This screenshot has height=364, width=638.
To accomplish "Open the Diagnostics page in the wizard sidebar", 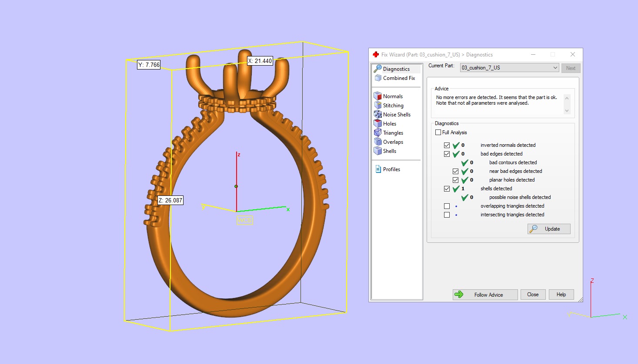I will pyautogui.click(x=396, y=69).
